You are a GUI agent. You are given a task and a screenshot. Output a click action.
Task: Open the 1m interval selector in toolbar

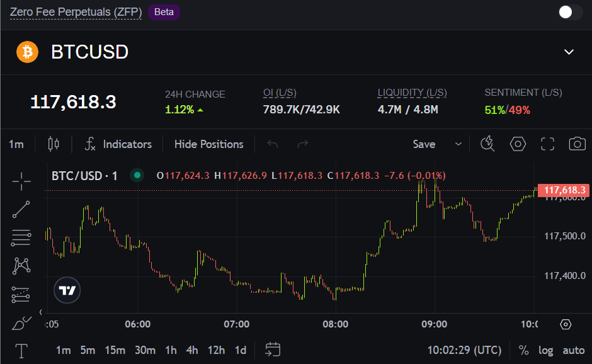pos(16,144)
